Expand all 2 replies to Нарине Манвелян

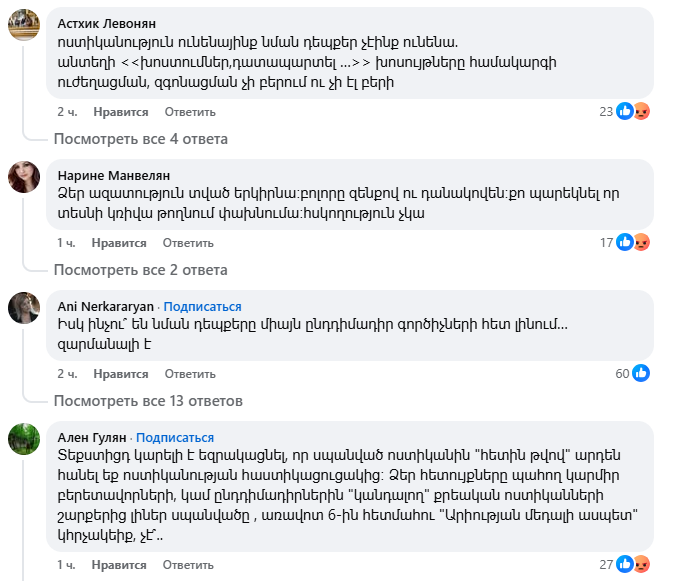coord(141,269)
